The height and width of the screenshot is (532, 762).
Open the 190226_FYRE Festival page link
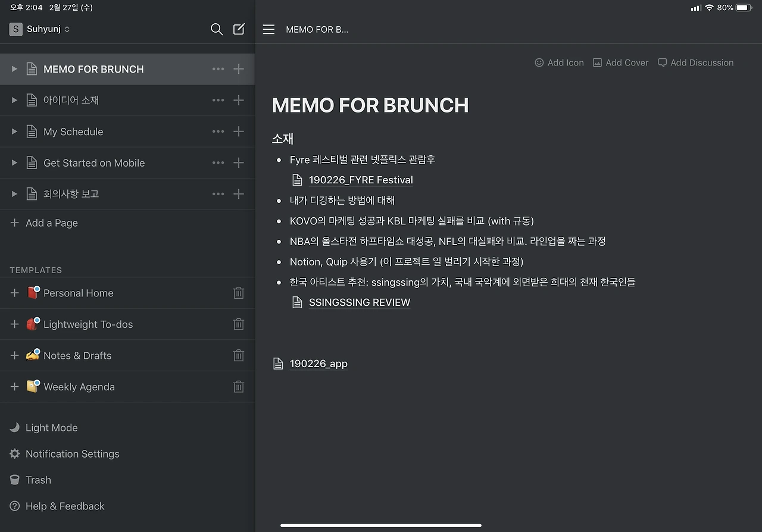[x=360, y=180]
